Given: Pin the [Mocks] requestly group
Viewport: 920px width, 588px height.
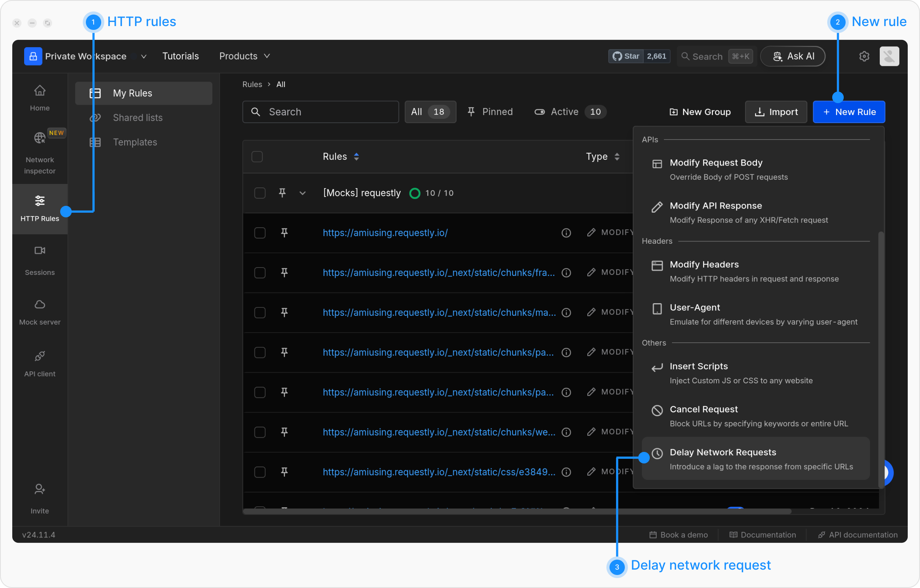Looking at the screenshot, I should coord(282,193).
